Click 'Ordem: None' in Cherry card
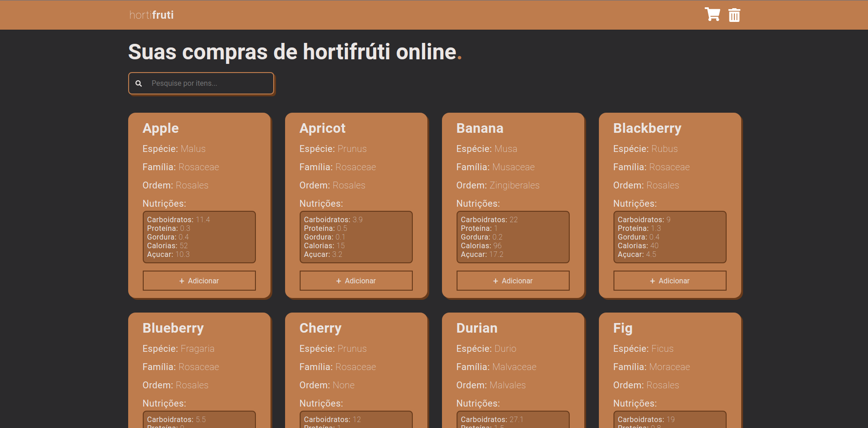 tap(327, 385)
